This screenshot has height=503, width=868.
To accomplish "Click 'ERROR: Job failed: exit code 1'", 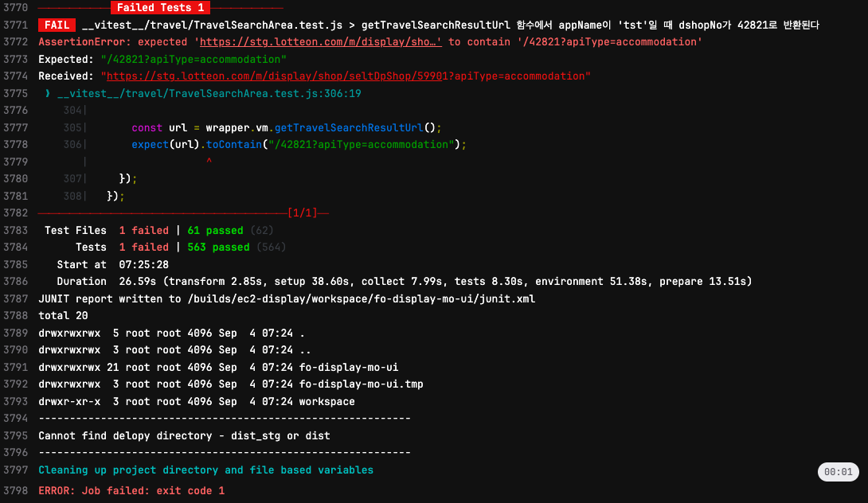I will point(131,491).
